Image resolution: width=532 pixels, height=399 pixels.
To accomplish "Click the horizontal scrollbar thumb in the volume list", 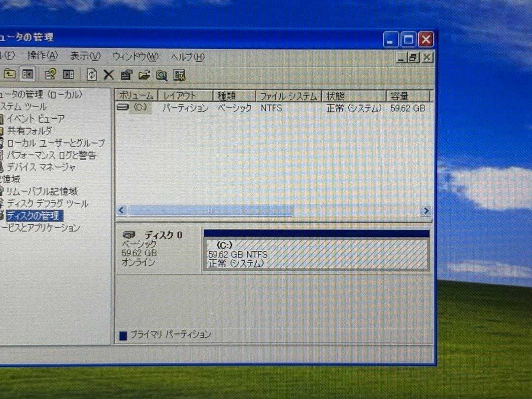I will 210,210.
